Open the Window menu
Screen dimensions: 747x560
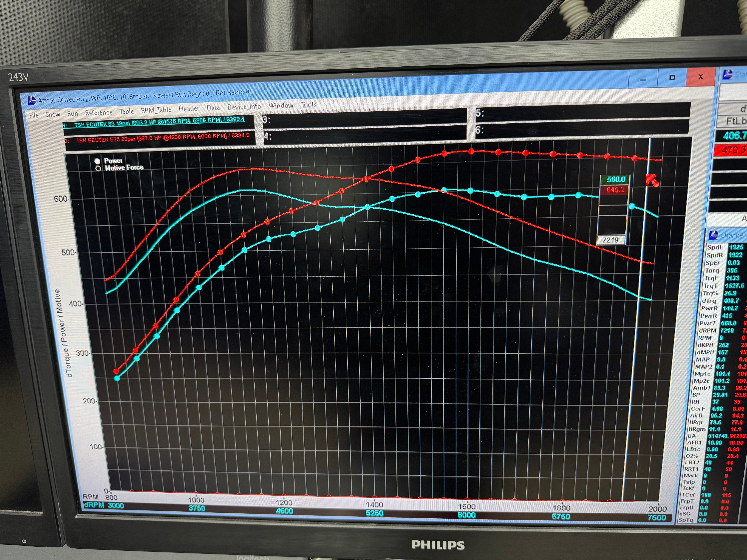[x=281, y=106]
